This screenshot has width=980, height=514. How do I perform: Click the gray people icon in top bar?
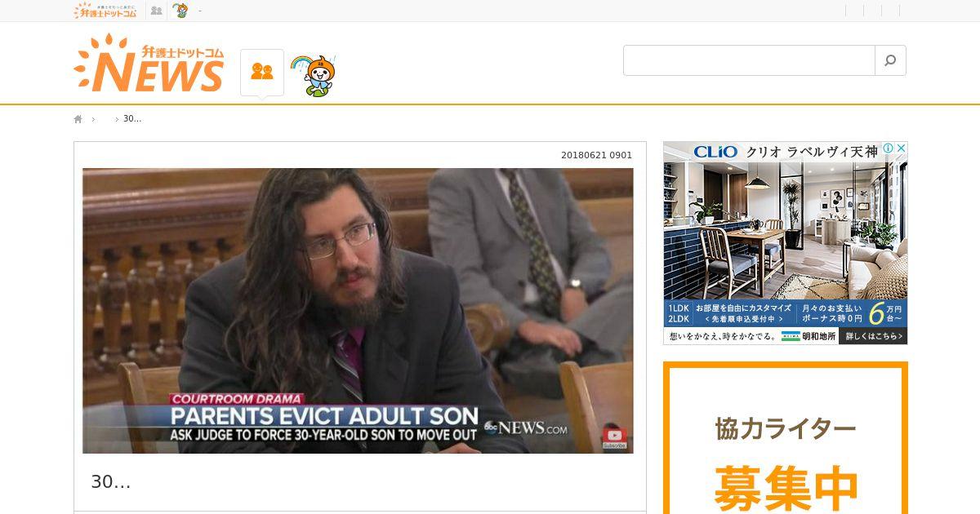pyautogui.click(x=156, y=11)
